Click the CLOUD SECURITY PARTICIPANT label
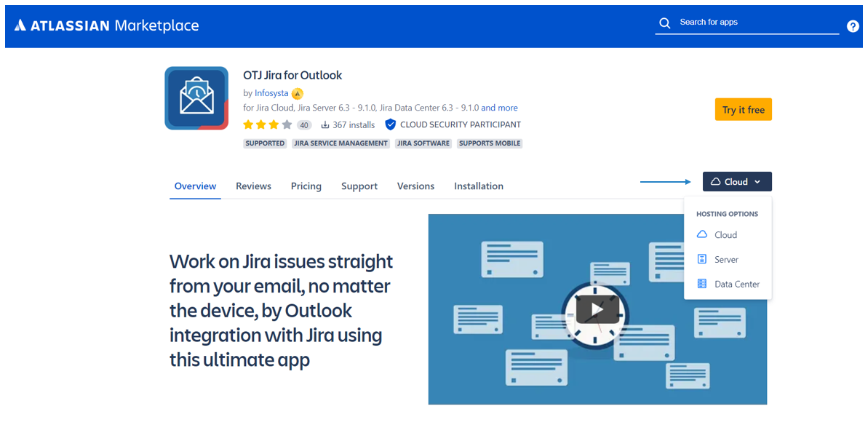Viewport: 868px width, 441px height. (x=461, y=124)
